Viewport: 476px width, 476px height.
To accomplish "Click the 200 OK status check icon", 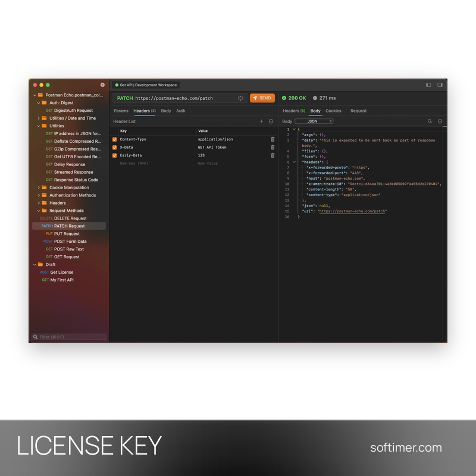I will point(284,98).
